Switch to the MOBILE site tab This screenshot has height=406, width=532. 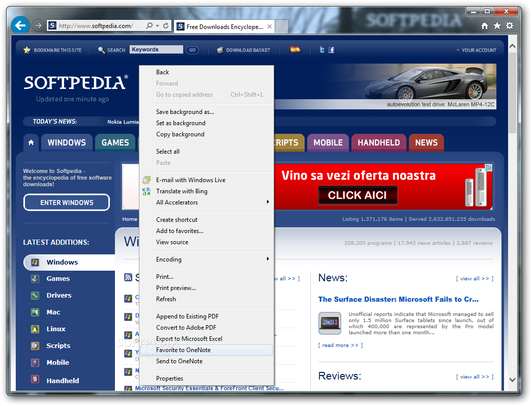(328, 142)
